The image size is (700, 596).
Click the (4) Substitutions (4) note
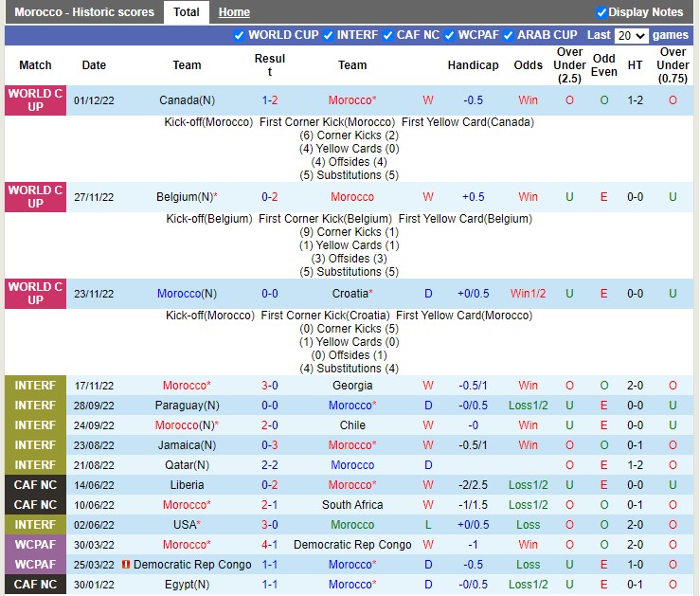350,369
